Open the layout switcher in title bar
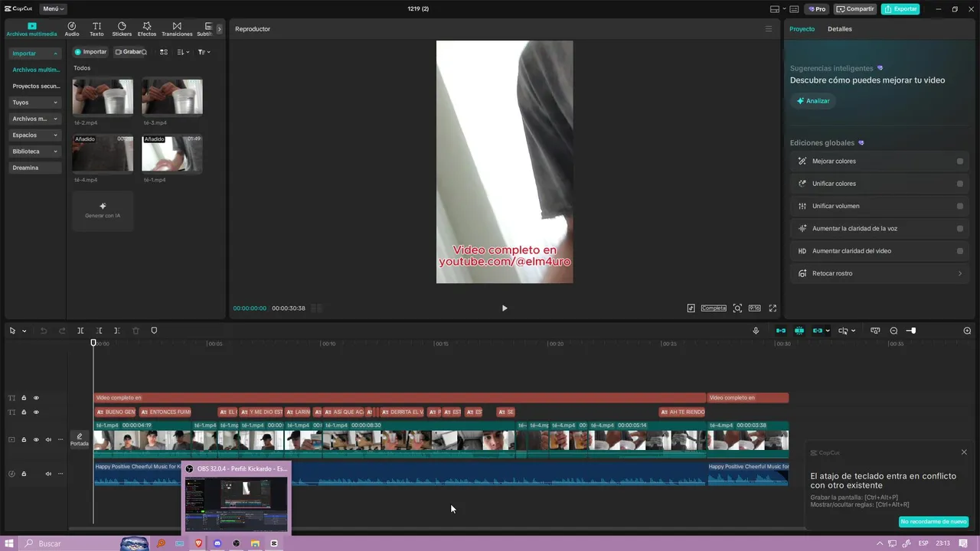This screenshot has height=551, width=980. tap(777, 9)
